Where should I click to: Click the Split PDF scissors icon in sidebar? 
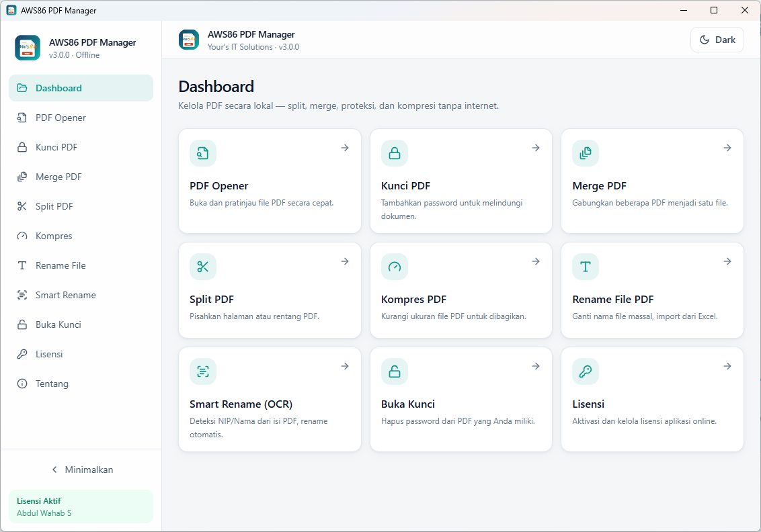(x=22, y=206)
